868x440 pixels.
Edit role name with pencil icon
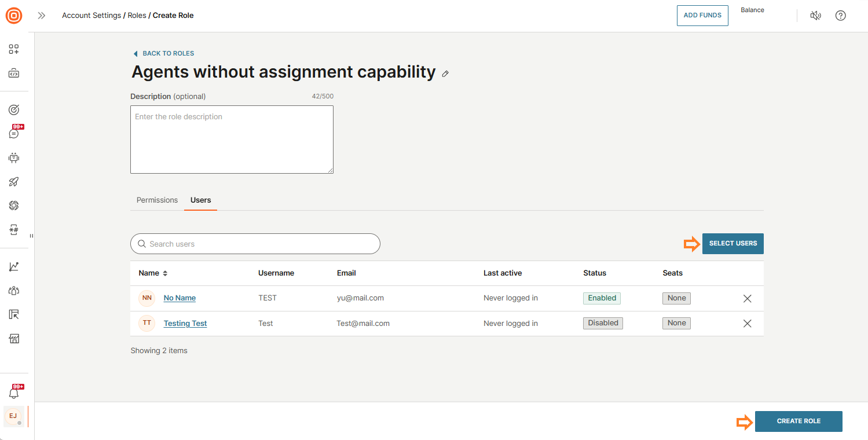pos(445,74)
